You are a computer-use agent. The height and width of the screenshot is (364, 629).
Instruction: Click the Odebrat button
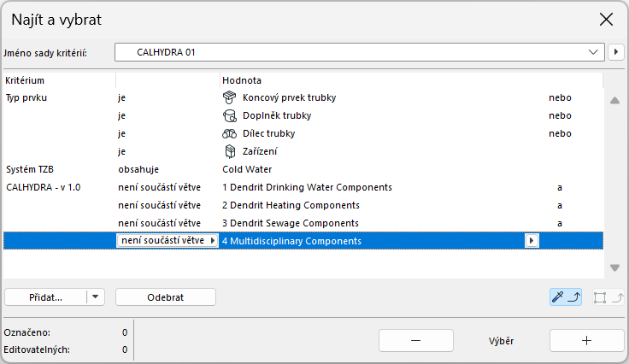pyautogui.click(x=166, y=297)
